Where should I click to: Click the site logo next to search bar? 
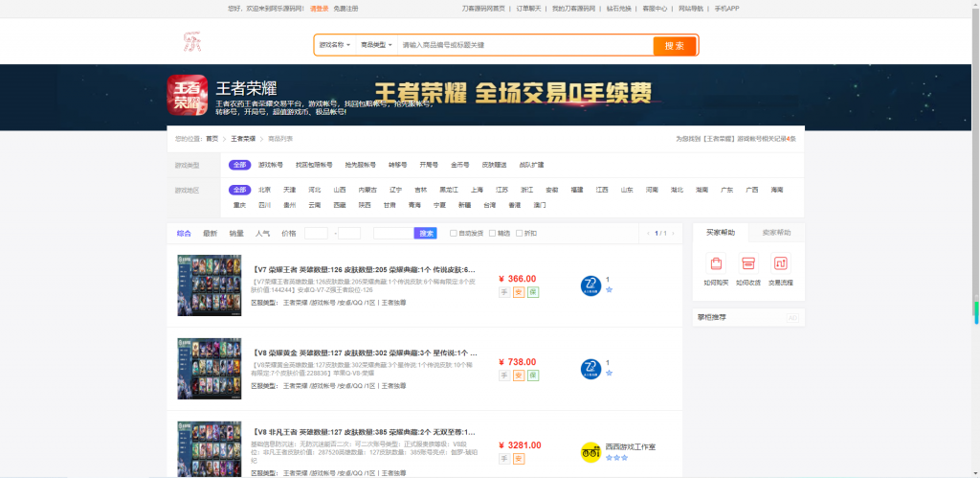click(191, 42)
